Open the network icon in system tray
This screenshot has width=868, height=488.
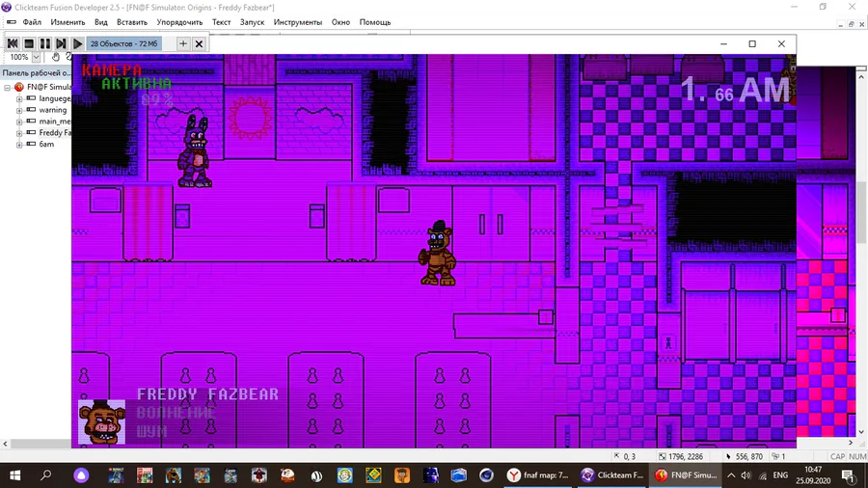click(763, 475)
